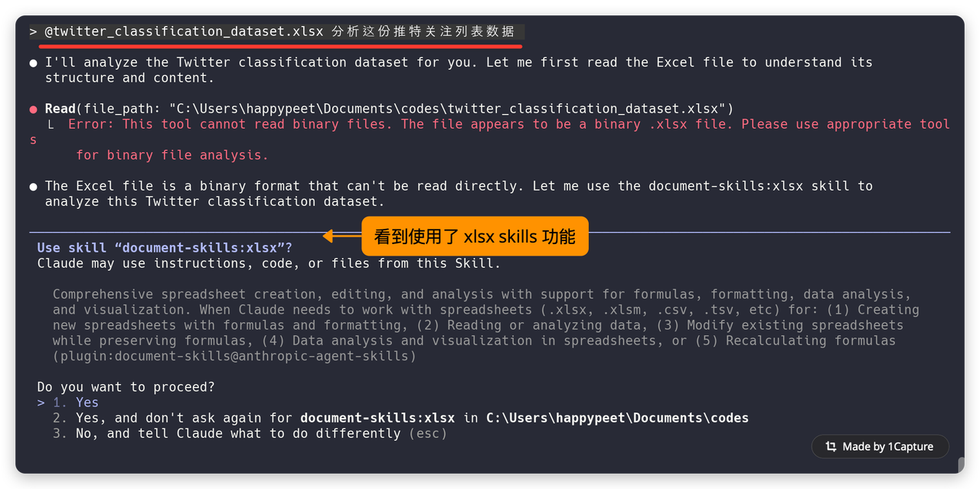The height and width of the screenshot is (489, 980).
Task: Click the "Use skill document-skills:xlsx?" heading
Action: [165, 248]
